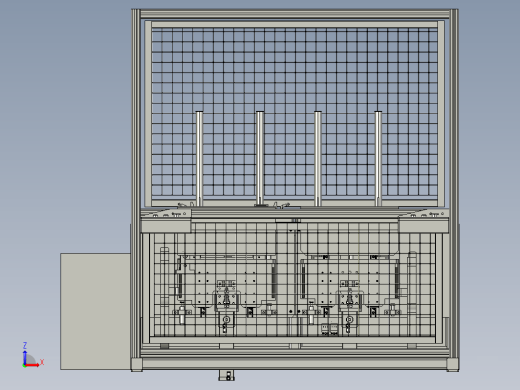Select the bottom-right corner foot block
520x390 pixels.
(453, 365)
